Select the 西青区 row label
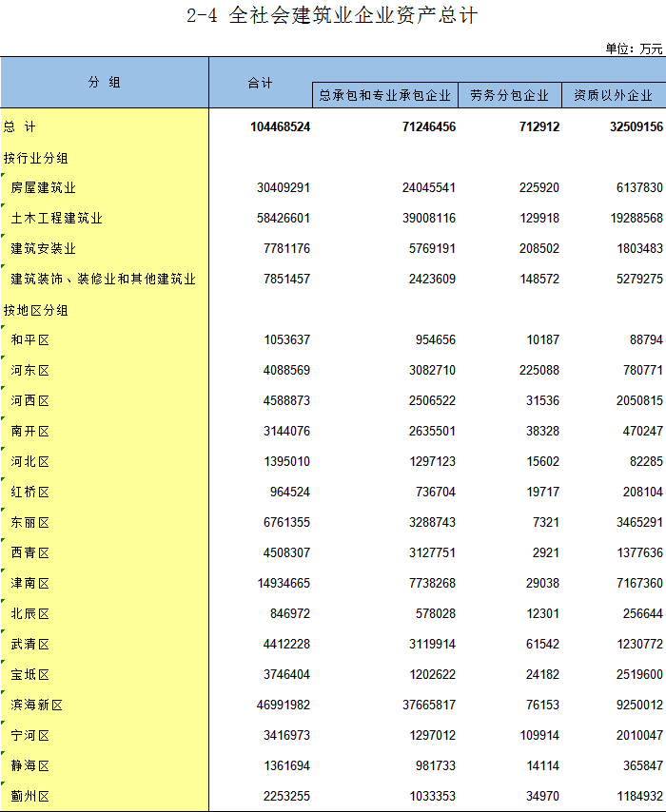Image resolution: width=666 pixels, height=812 pixels. tap(30, 553)
